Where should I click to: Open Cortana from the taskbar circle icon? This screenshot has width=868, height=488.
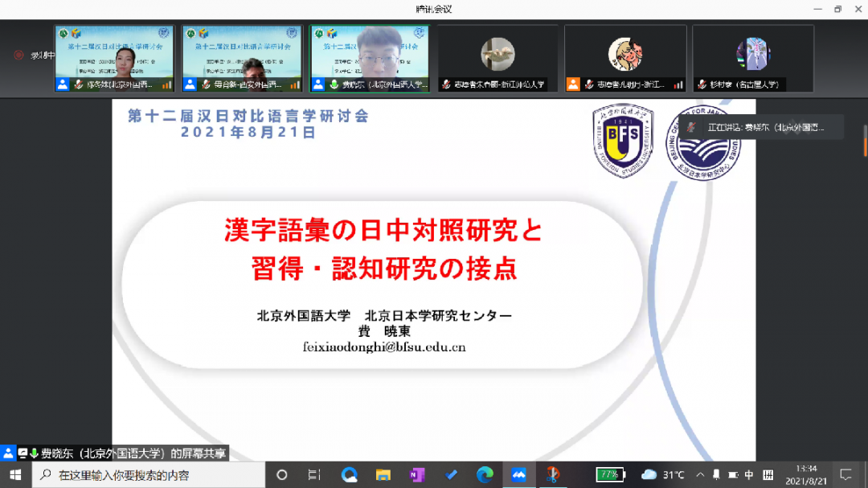[282, 474]
